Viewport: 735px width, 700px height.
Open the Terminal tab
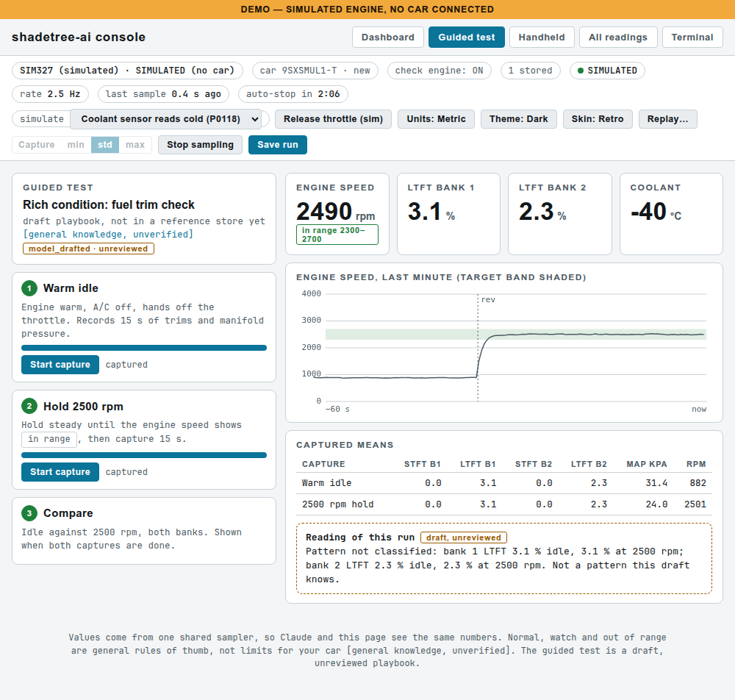coord(692,37)
